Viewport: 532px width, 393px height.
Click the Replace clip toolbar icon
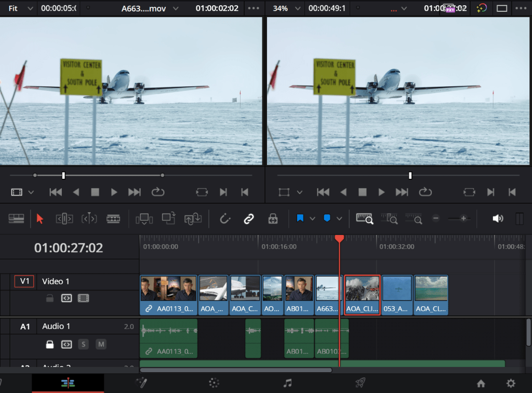193,219
